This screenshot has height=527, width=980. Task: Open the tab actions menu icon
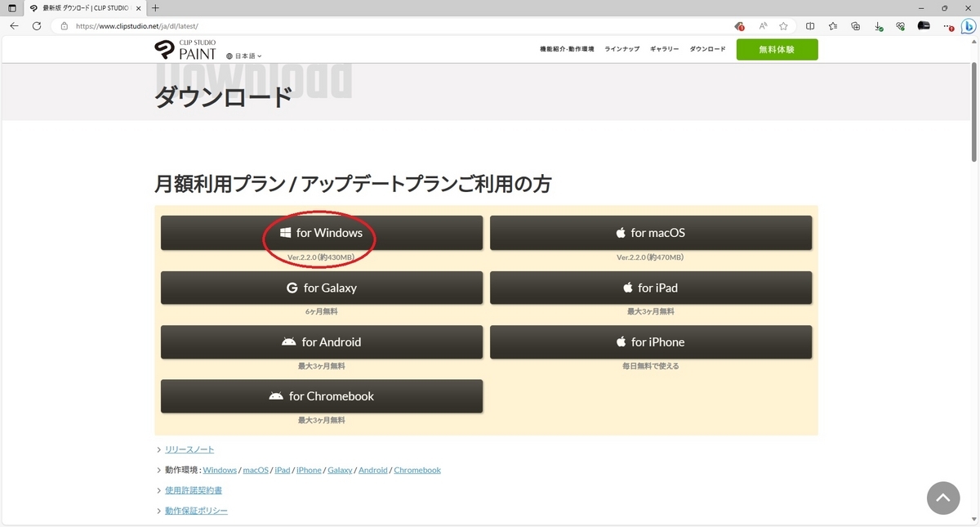pos(12,7)
